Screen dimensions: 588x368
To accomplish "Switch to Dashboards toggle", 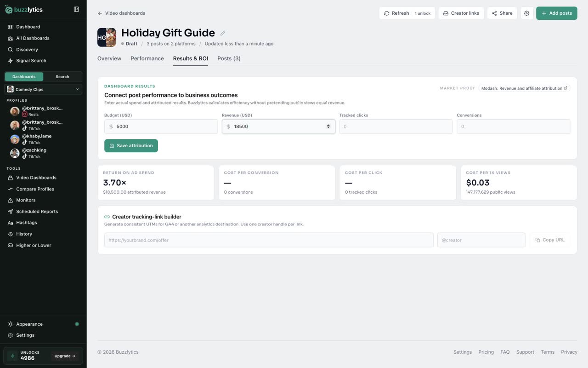I will pyautogui.click(x=24, y=77).
